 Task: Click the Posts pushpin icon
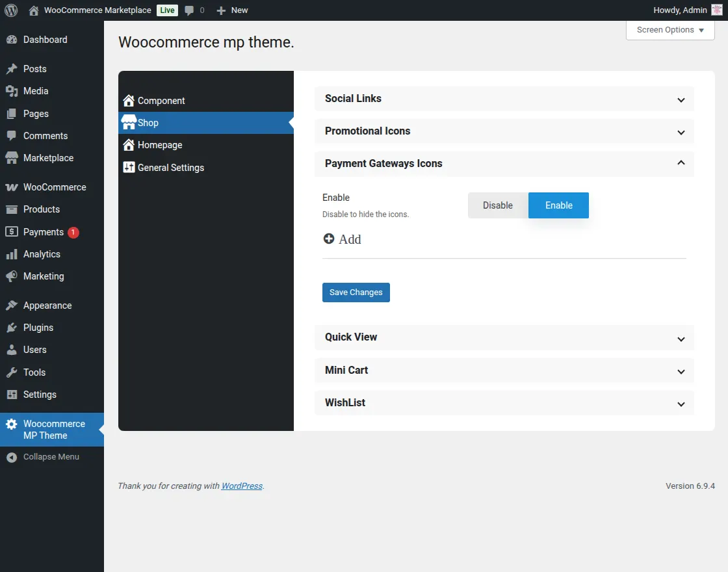(12, 69)
